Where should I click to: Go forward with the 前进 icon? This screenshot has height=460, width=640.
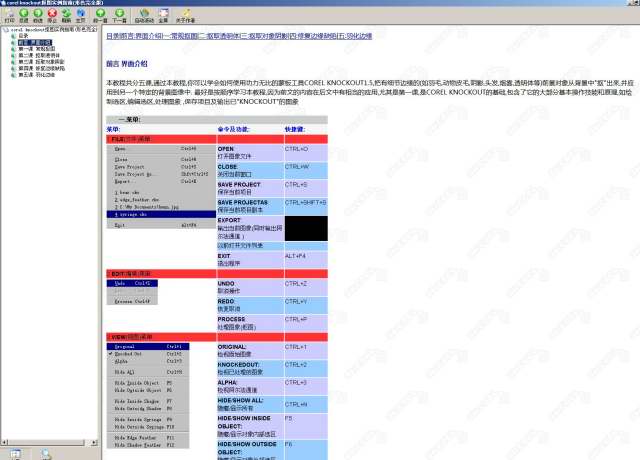(38, 16)
